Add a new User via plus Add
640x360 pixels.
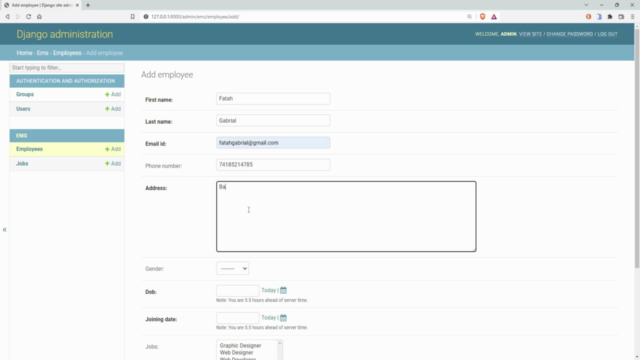(113, 109)
